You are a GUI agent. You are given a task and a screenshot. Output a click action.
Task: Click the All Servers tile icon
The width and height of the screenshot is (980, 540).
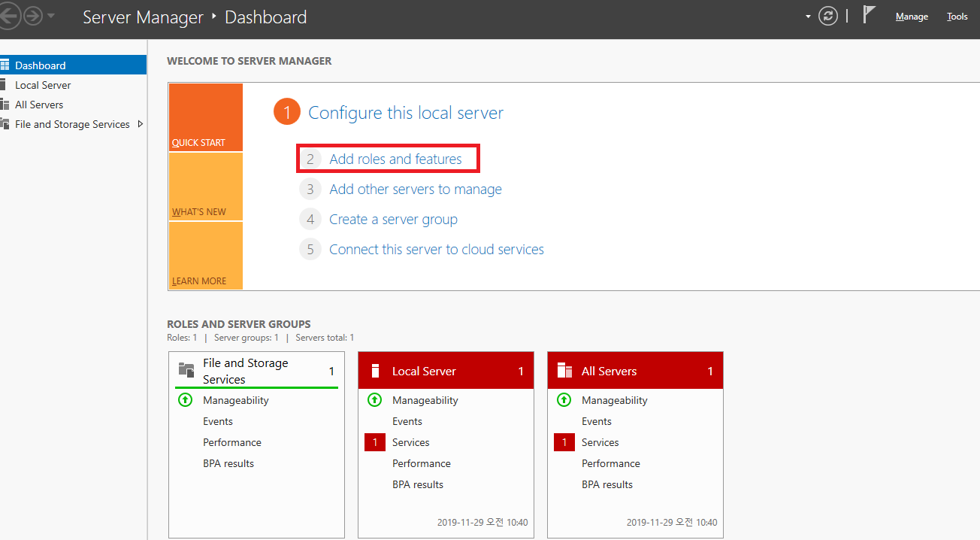[x=564, y=371]
